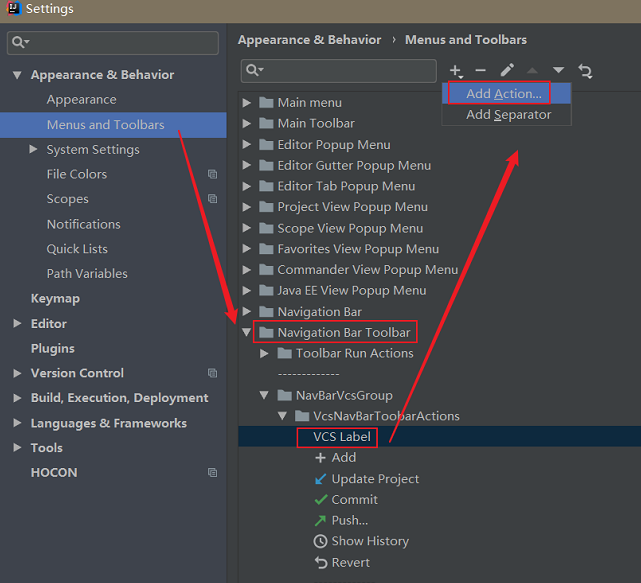
Task: Expand the Main menu tree node
Action: tap(247, 103)
